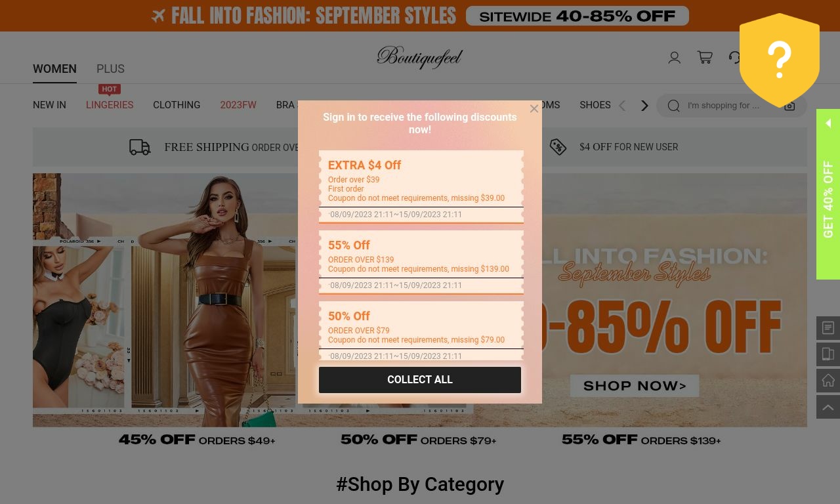Expand the GET 40% OFF side panel
Image resolution: width=840 pixels, height=504 pixels.
(828, 194)
